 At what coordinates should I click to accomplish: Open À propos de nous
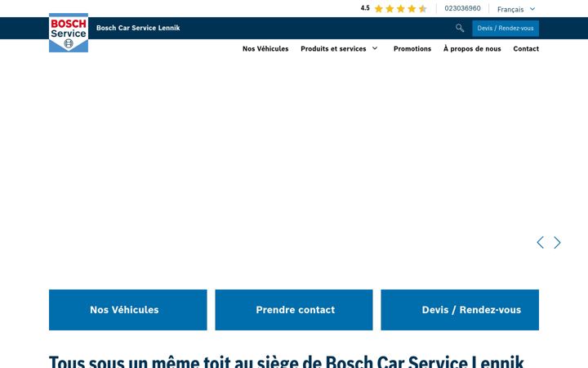tap(472, 49)
